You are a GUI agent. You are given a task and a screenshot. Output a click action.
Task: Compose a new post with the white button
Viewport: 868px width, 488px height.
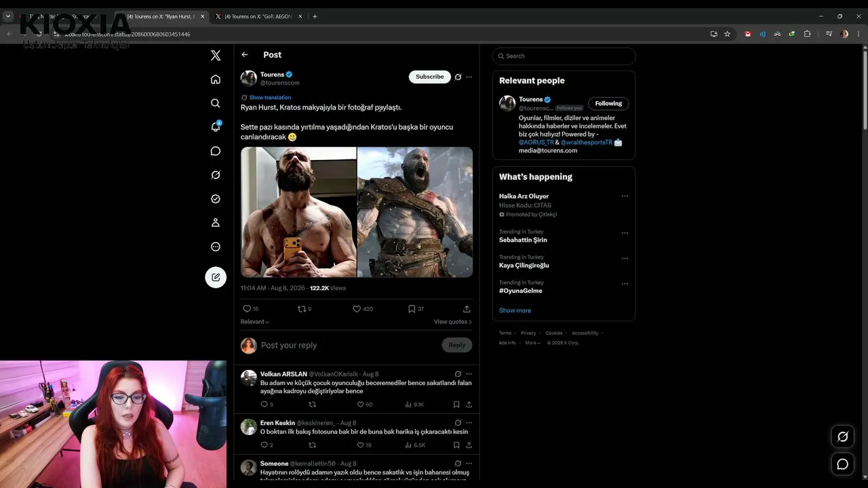click(x=216, y=277)
